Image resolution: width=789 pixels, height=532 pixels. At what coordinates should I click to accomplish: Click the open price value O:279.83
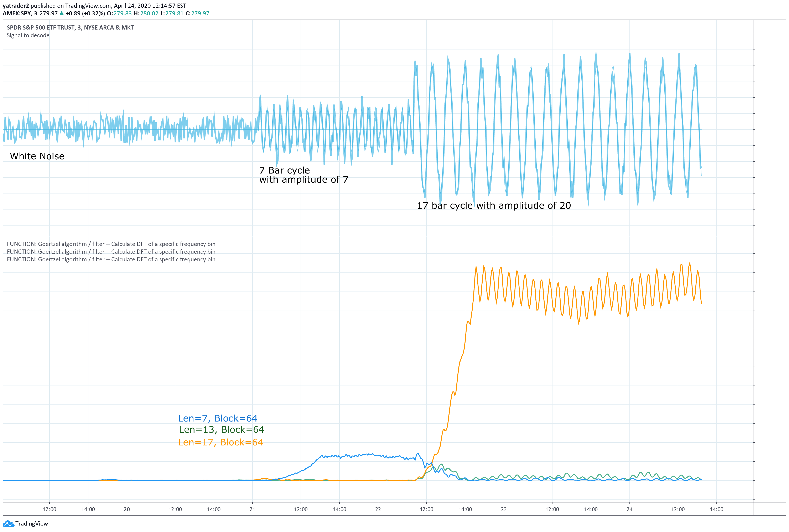point(119,13)
